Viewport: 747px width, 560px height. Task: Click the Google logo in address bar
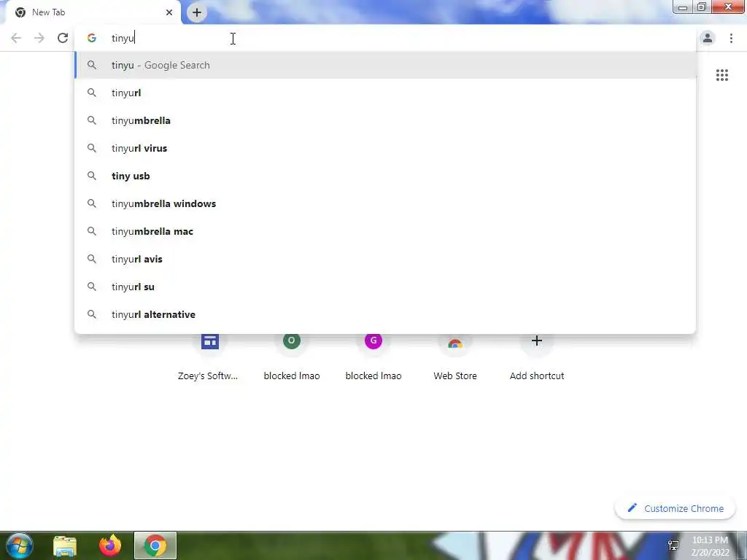click(x=91, y=38)
